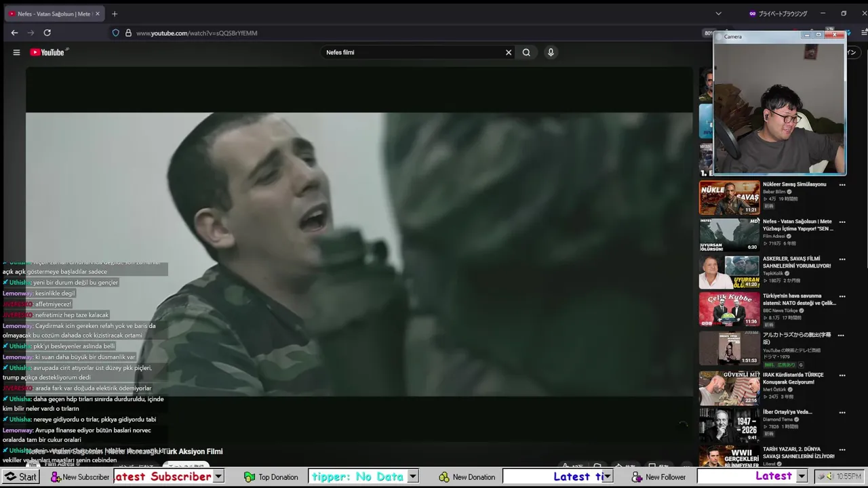
Task: Open options for 'İlber Ortaylı'ya Veda' video
Action: [x=842, y=412]
